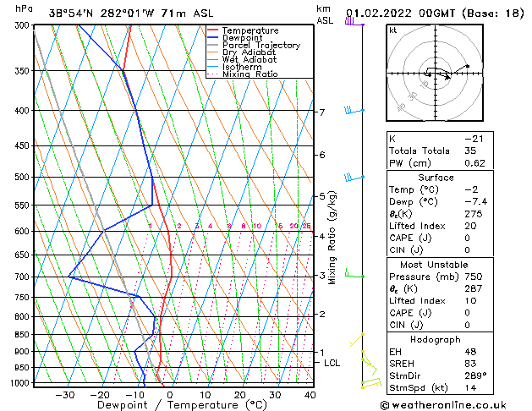Click the Dry Adiabat legend entry
This screenshot has height=411, width=532.
(249, 52)
